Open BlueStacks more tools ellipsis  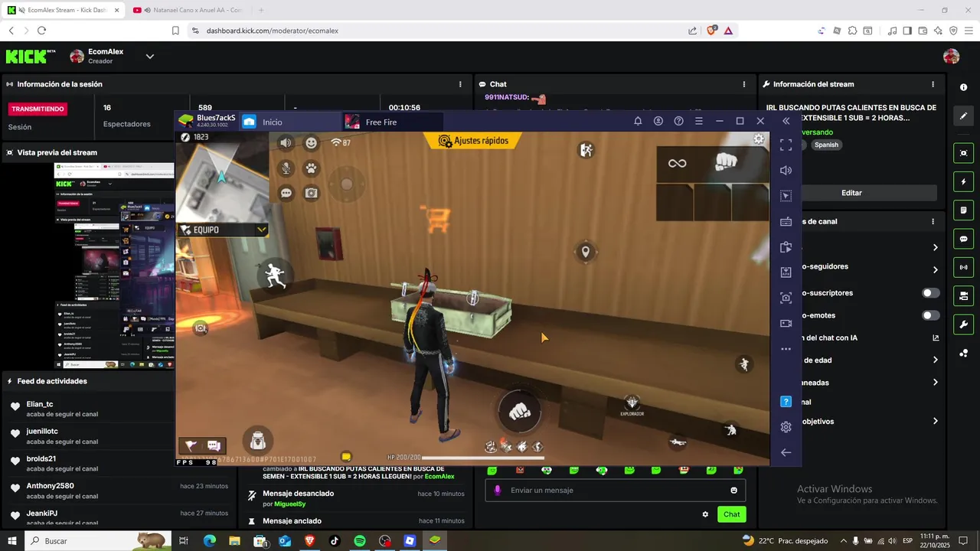(x=786, y=349)
